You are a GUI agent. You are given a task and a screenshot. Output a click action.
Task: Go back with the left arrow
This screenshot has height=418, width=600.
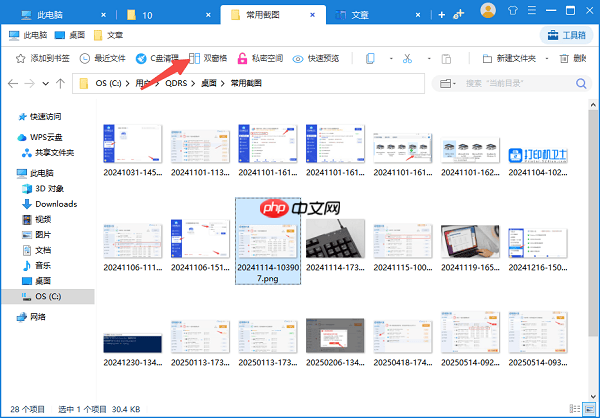tap(13, 83)
